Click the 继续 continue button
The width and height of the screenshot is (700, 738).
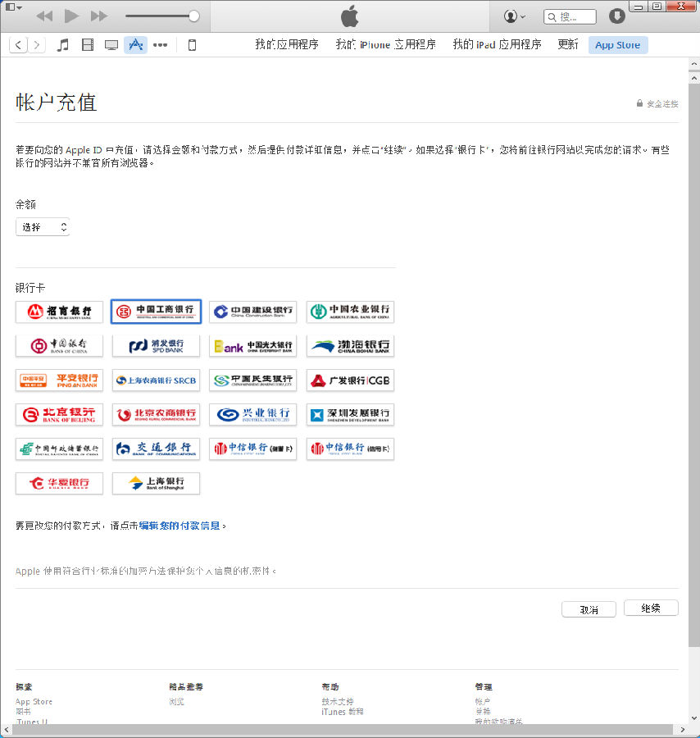(651, 608)
